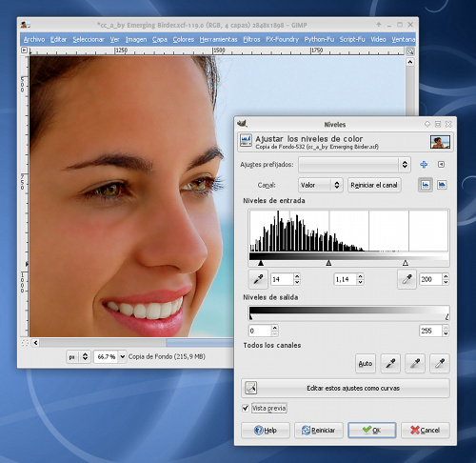This screenshot has width=476, height=463.
Task: Pick white point for all channels
Action: (x=440, y=363)
